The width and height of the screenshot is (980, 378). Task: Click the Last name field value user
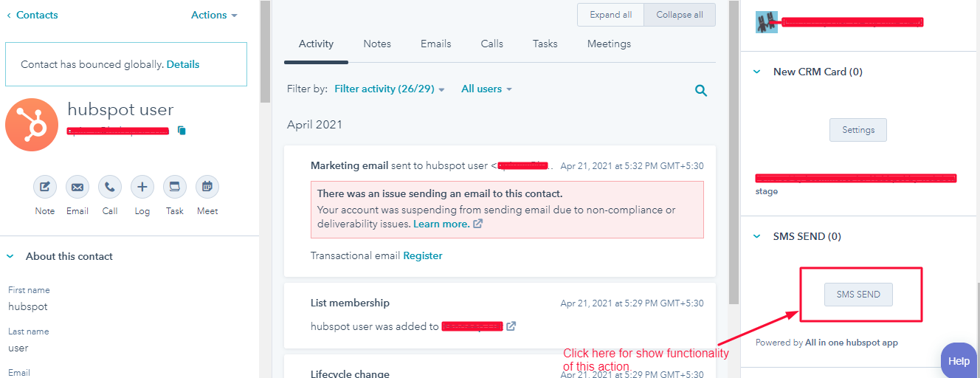(18, 348)
